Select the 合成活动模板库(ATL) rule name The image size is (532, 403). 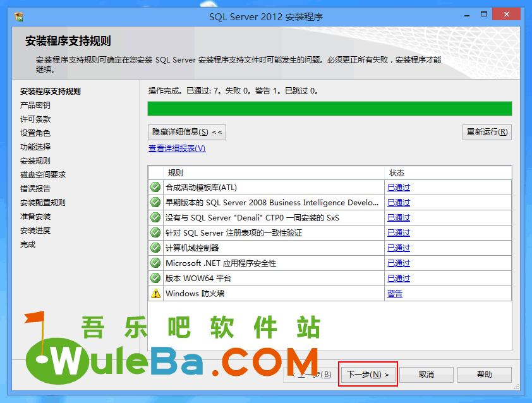pyautogui.click(x=201, y=187)
